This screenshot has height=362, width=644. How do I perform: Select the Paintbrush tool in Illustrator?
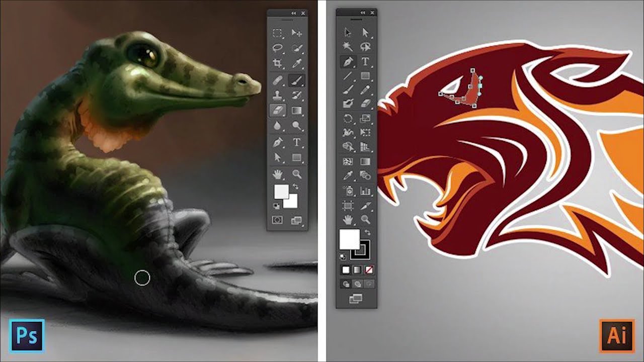(347, 90)
